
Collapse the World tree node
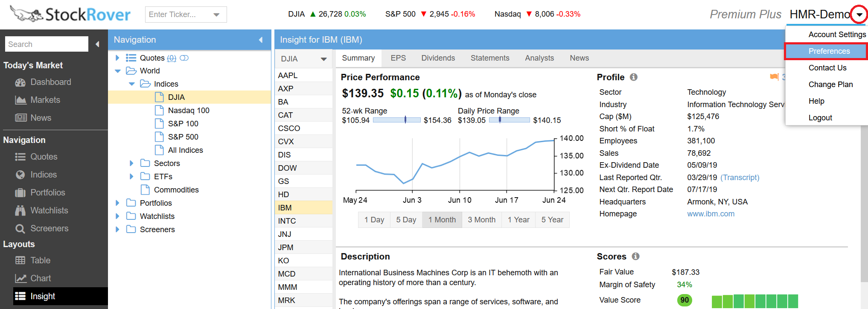tap(118, 71)
